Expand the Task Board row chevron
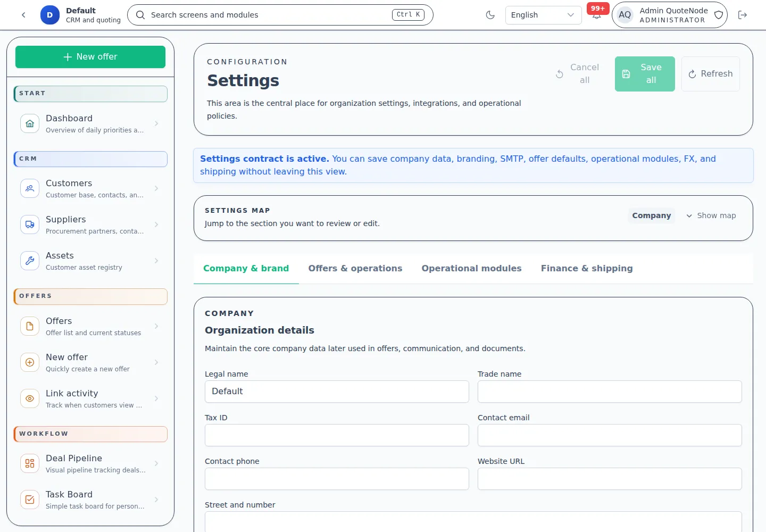The image size is (766, 532). [156, 500]
